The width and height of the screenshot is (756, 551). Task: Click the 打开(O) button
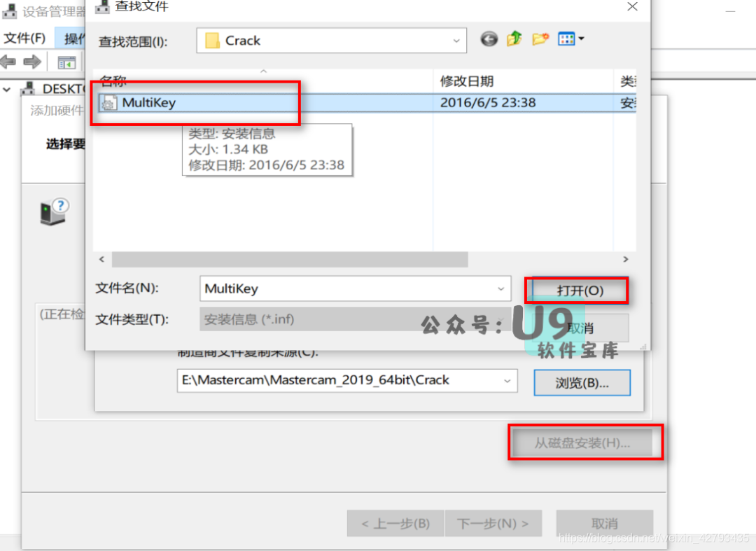click(580, 291)
